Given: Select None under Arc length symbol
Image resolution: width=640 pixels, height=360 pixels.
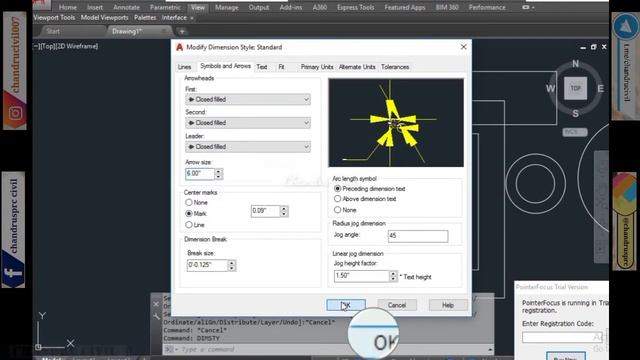Looking at the screenshot, I should click(x=337, y=210).
